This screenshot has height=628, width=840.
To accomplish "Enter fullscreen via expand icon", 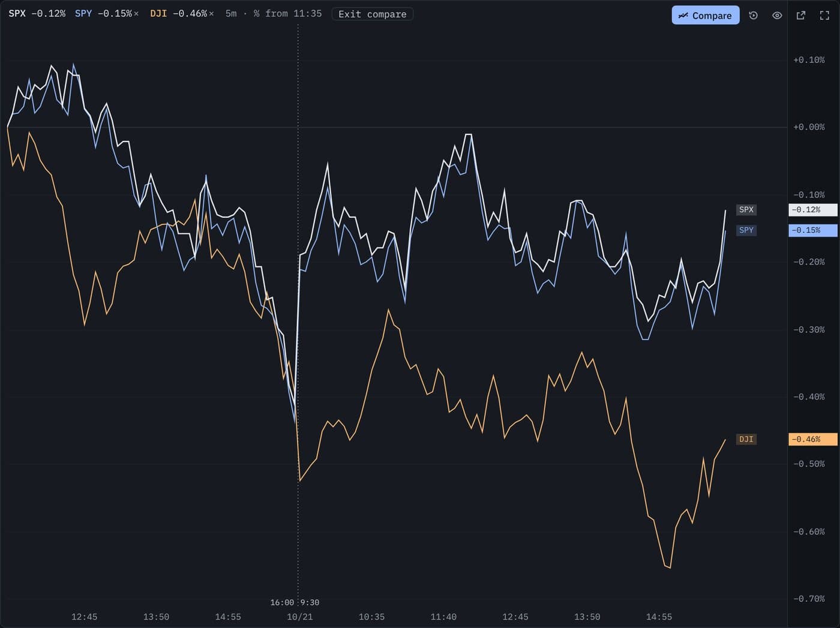I will (824, 16).
